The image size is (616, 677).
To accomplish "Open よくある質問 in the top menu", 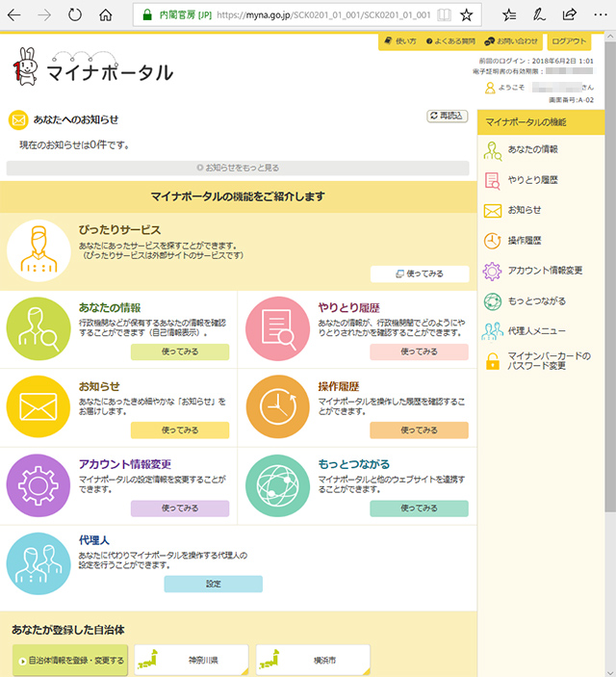I will point(450,41).
